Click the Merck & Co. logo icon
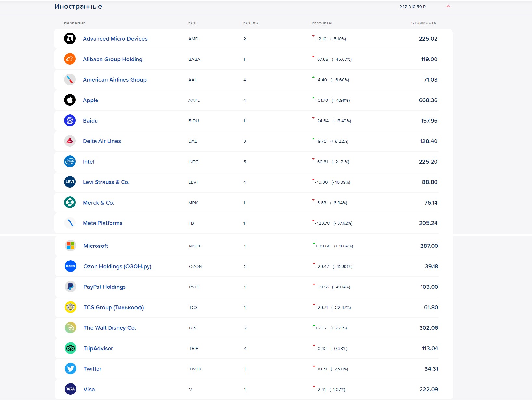The width and height of the screenshot is (532, 401). click(x=70, y=203)
